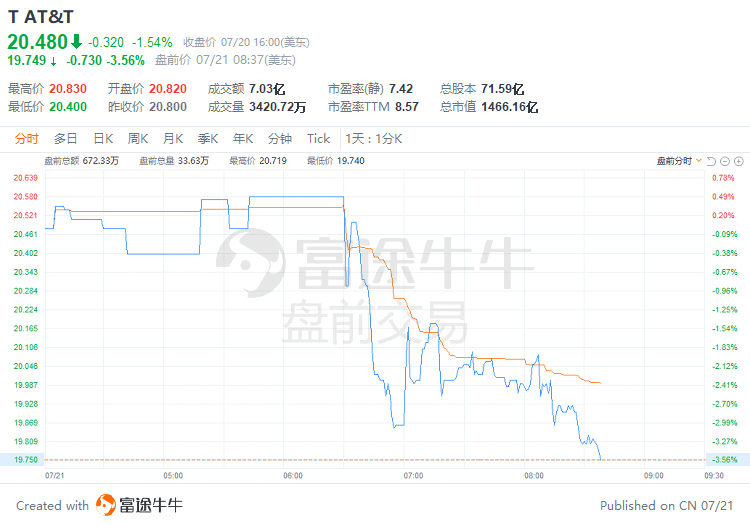This screenshot has width=750, height=526.
Task: Select the 分时 tab
Action: click(27, 138)
